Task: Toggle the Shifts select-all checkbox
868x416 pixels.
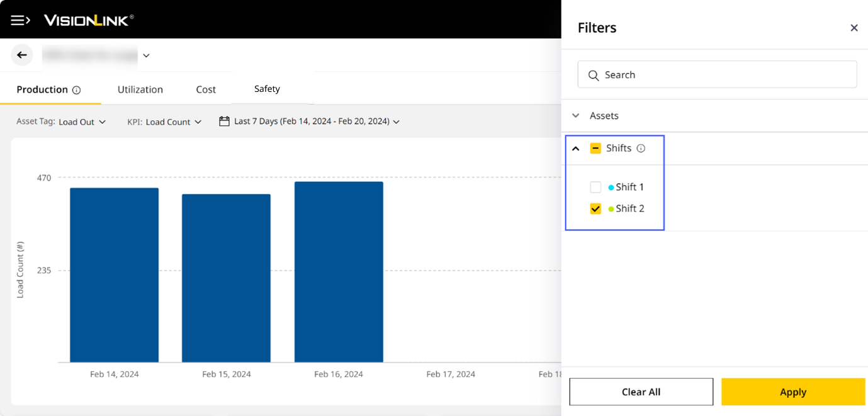Action: click(x=595, y=149)
